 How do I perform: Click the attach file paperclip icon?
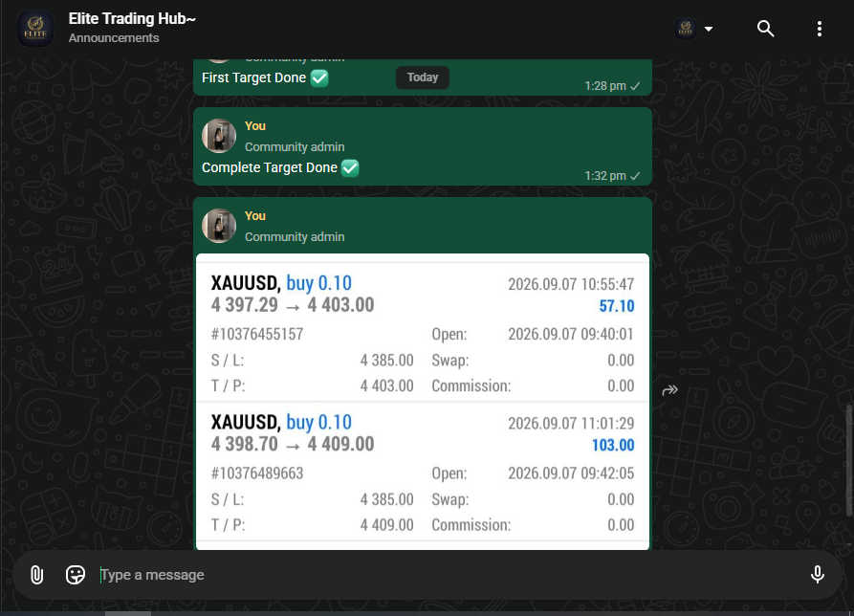tap(36, 575)
